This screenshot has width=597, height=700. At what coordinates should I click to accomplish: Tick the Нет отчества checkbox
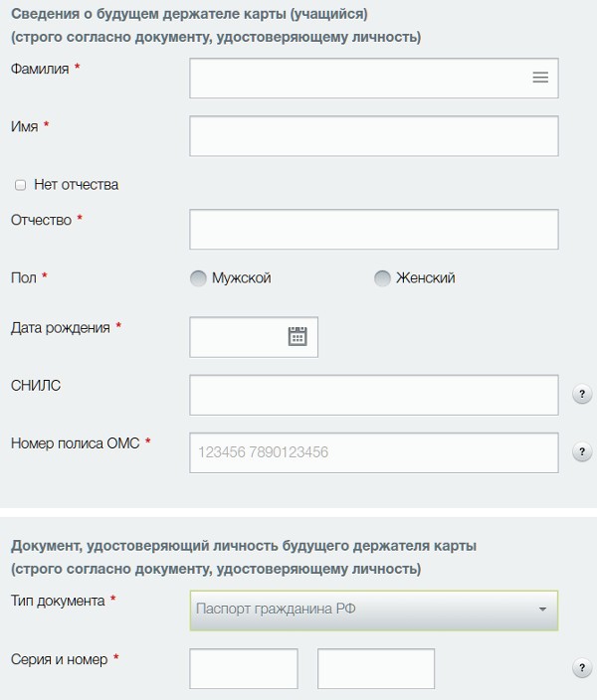[x=20, y=185]
